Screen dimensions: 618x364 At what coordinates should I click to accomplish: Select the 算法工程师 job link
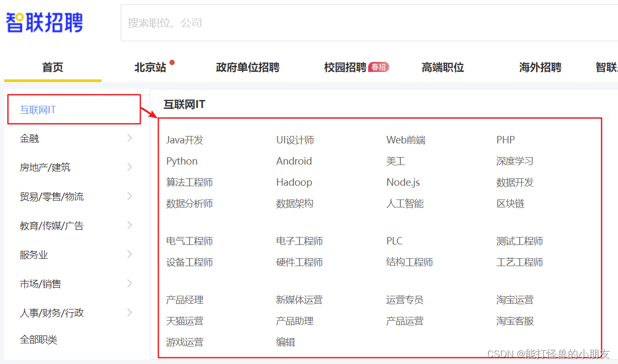coord(189,183)
